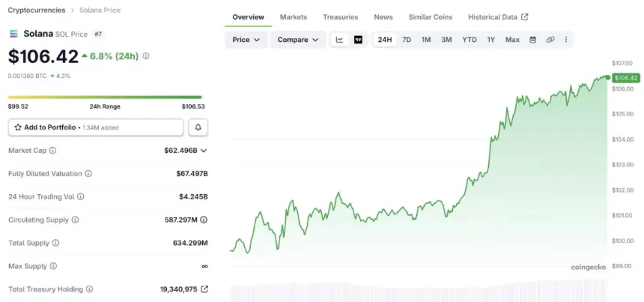Open the Price dropdown
The height and width of the screenshot is (302, 644).
(246, 40)
